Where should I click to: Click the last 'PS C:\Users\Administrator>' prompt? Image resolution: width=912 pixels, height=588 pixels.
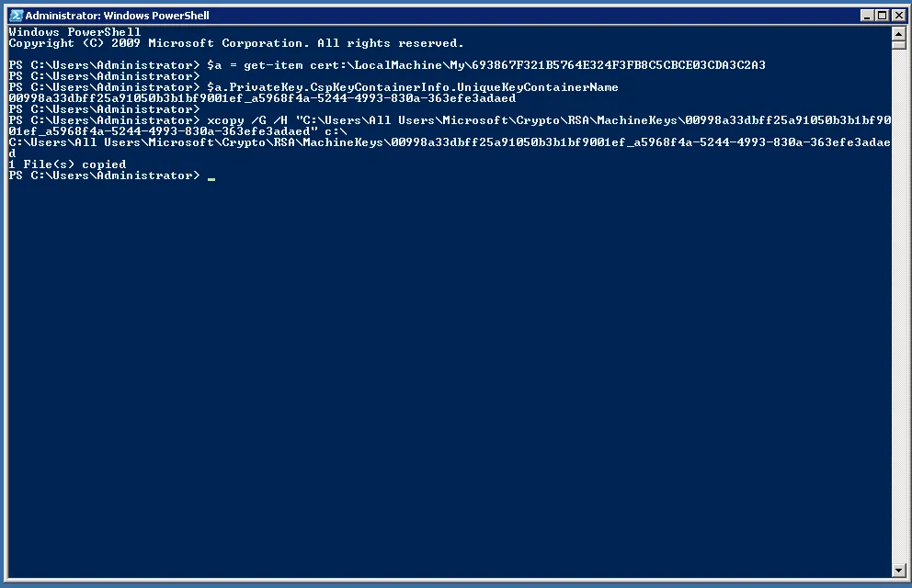[x=103, y=175]
